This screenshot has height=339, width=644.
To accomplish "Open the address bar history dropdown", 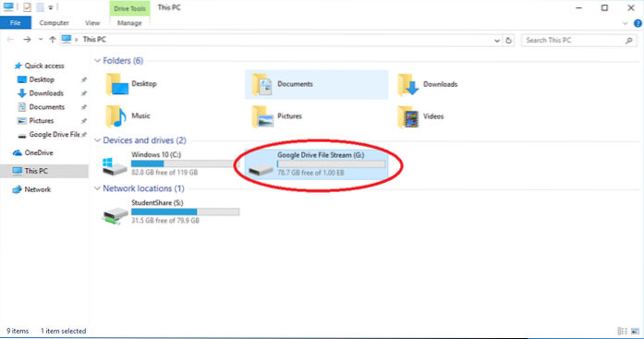I will (497, 41).
